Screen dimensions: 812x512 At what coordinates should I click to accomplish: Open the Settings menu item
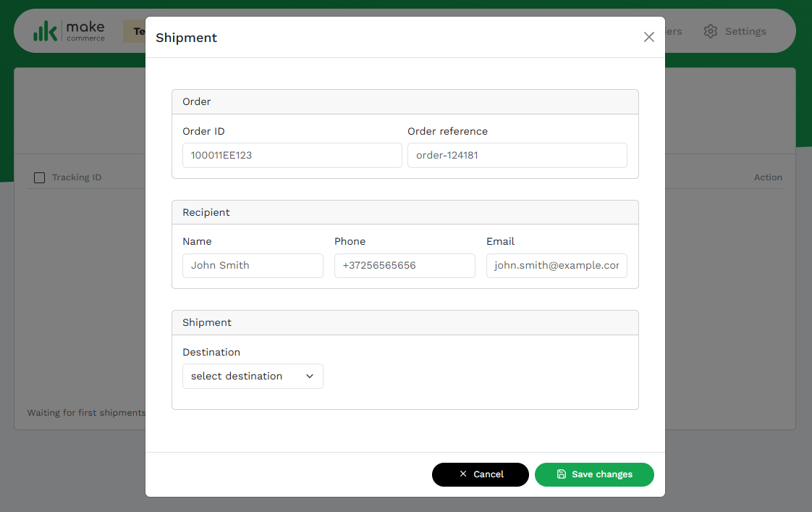point(745,31)
